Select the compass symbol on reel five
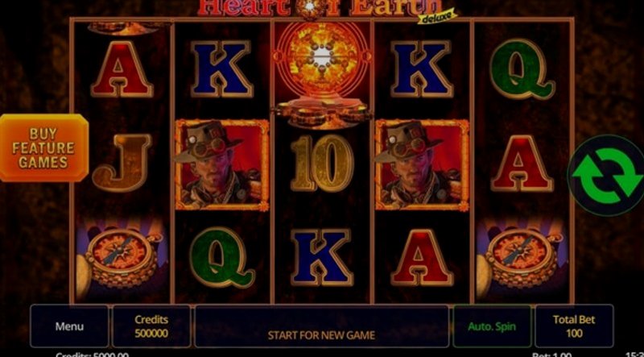644x357 pixels. tap(522, 259)
